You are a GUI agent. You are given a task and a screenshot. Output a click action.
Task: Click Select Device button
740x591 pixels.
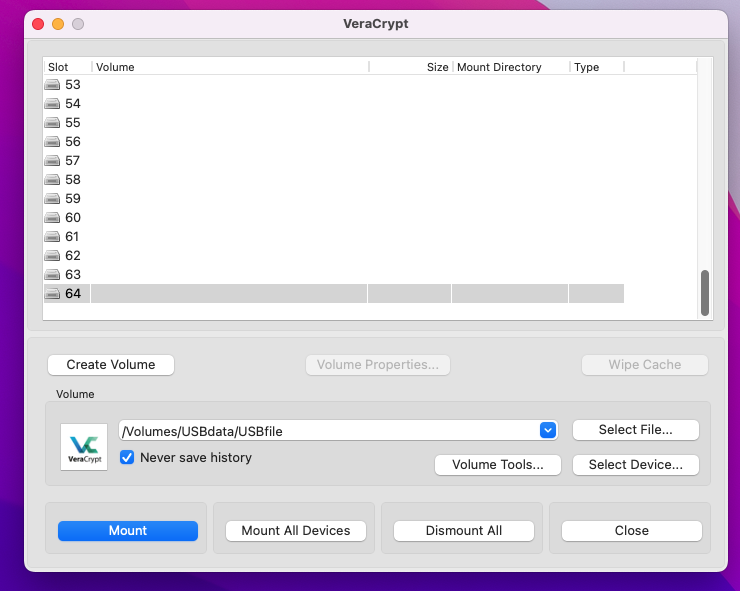click(635, 465)
